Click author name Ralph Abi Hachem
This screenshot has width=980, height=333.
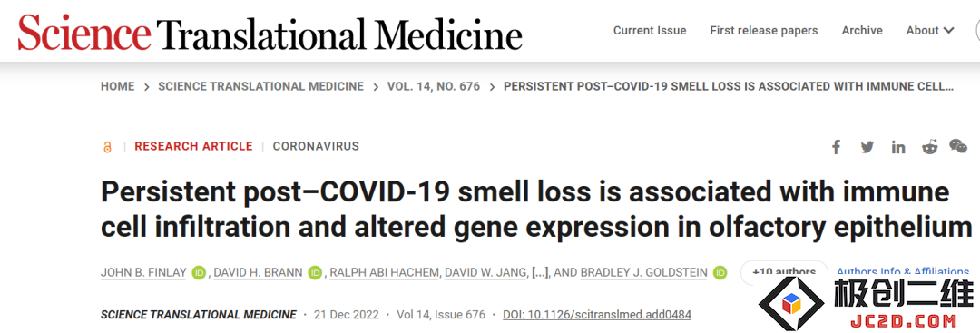384,272
